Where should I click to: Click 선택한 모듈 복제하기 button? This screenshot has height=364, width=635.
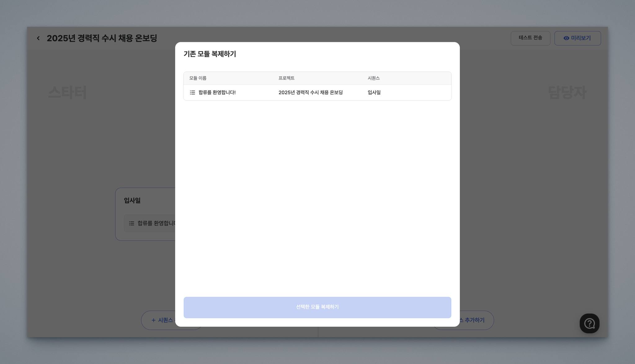[317, 307]
